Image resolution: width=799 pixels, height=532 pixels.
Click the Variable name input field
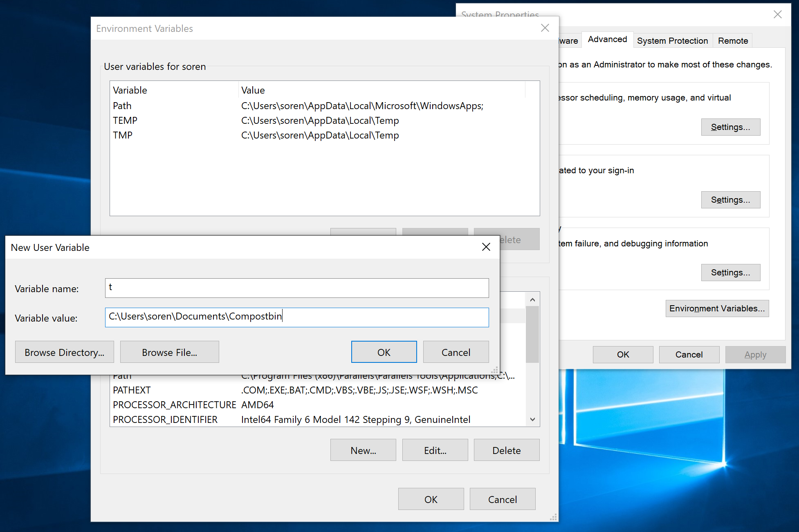click(x=296, y=288)
